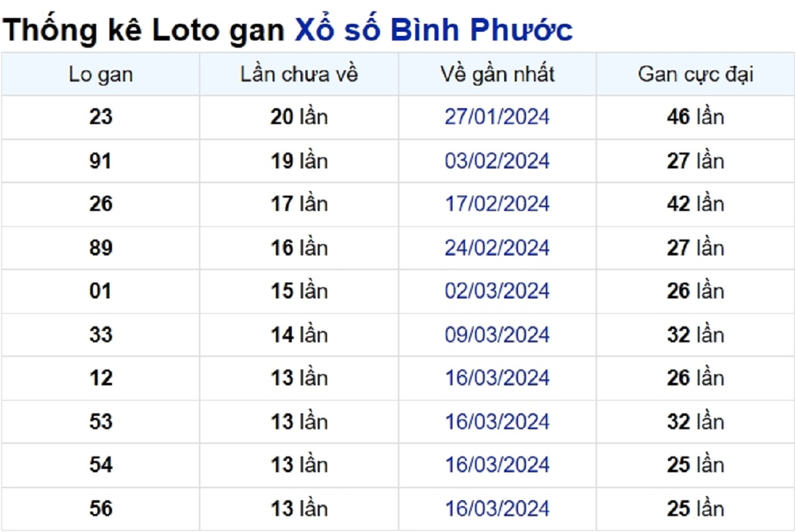Image resolution: width=796 pixels, height=532 pixels.
Task: Click the Lo gan column header
Action: click(100, 74)
